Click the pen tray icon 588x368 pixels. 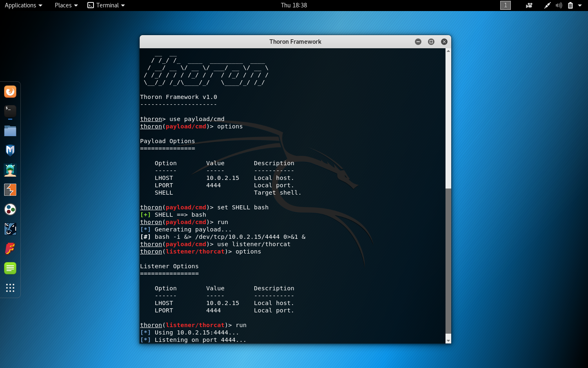(x=547, y=5)
